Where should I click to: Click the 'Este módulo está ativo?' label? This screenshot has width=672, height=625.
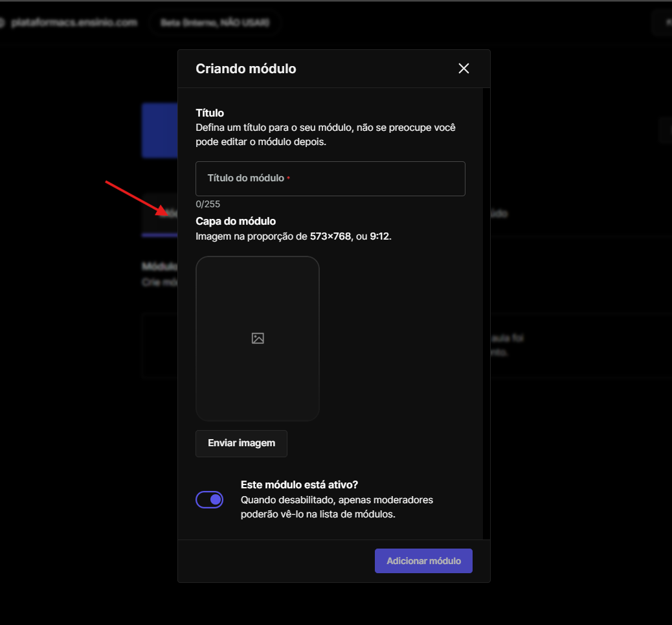click(299, 484)
